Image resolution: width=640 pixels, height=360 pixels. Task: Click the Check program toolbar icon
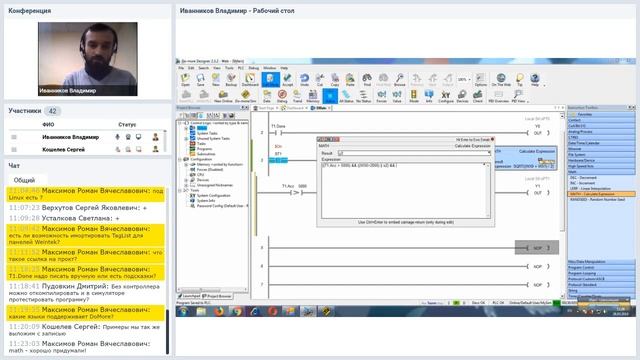coord(478,96)
